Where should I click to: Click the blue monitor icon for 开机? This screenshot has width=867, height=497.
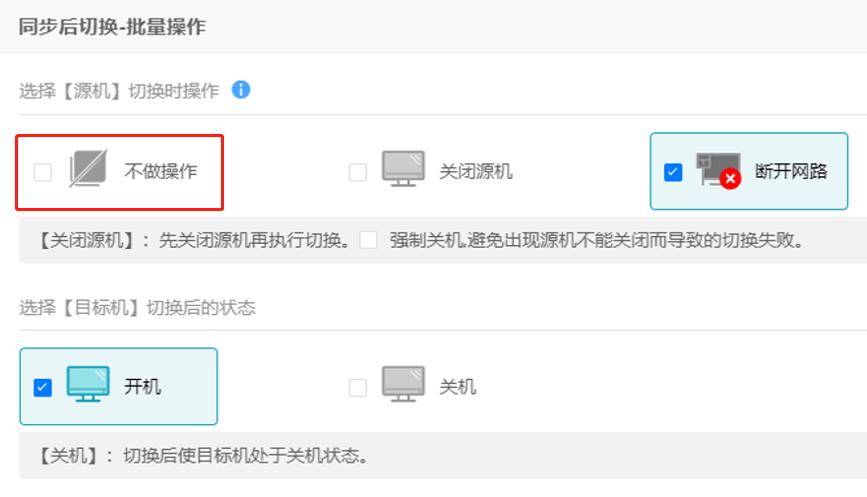[88, 384]
